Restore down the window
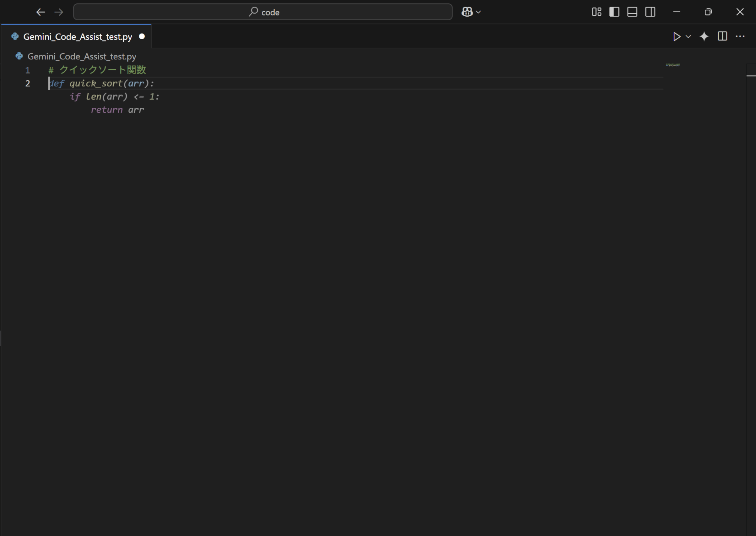The height and width of the screenshot is (536, 756). (x=708, y=12)
